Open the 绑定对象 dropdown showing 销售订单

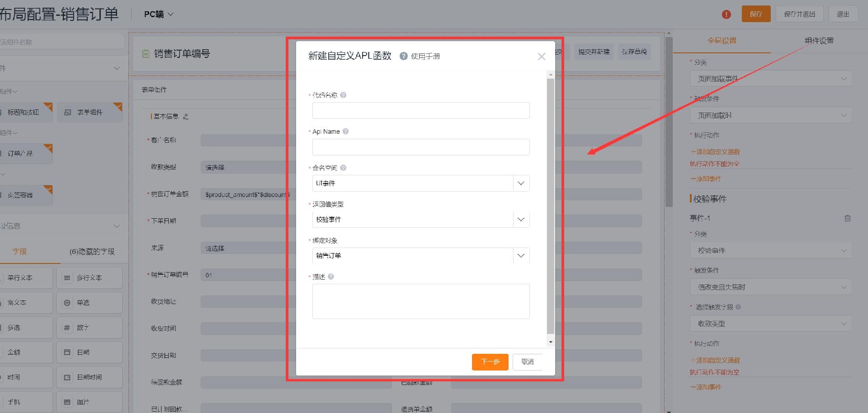click(421, 255)
